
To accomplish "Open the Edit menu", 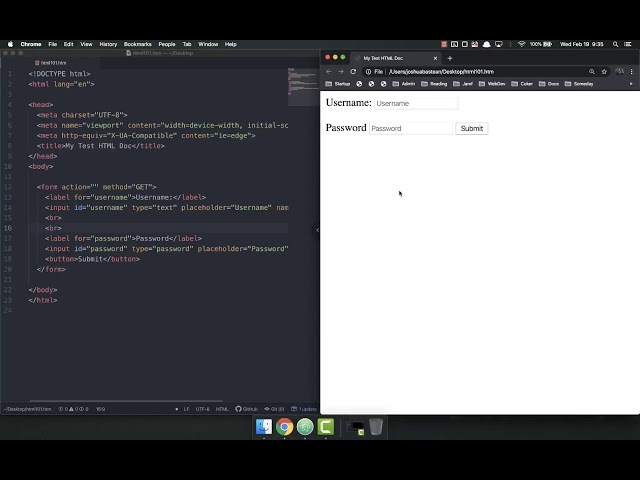I will [x=69, y=44].
